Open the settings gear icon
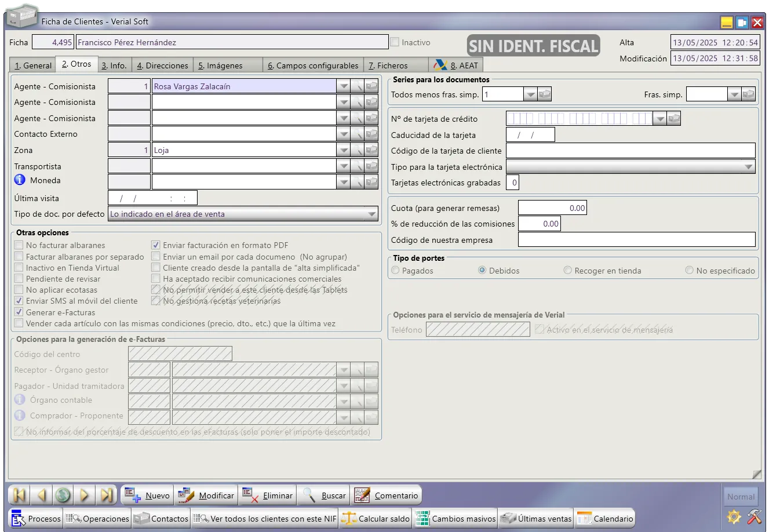 (x=734, y=517)
